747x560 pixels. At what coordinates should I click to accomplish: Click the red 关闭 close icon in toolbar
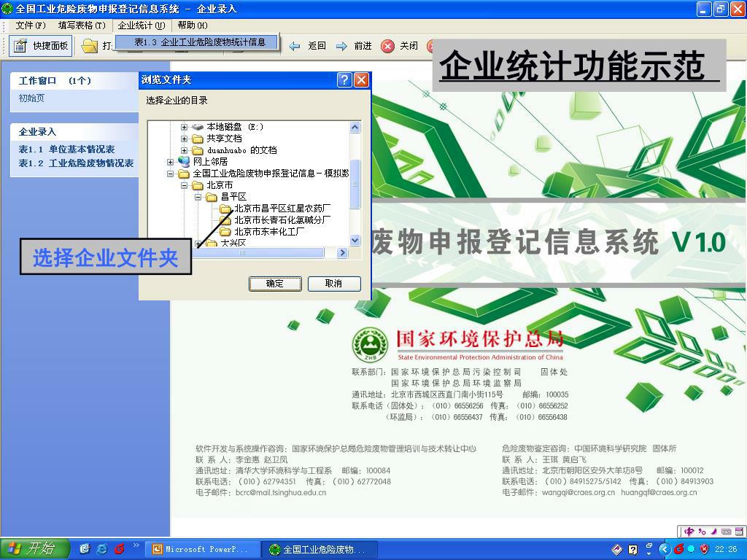pyautogui.click(x=387, y=46)
